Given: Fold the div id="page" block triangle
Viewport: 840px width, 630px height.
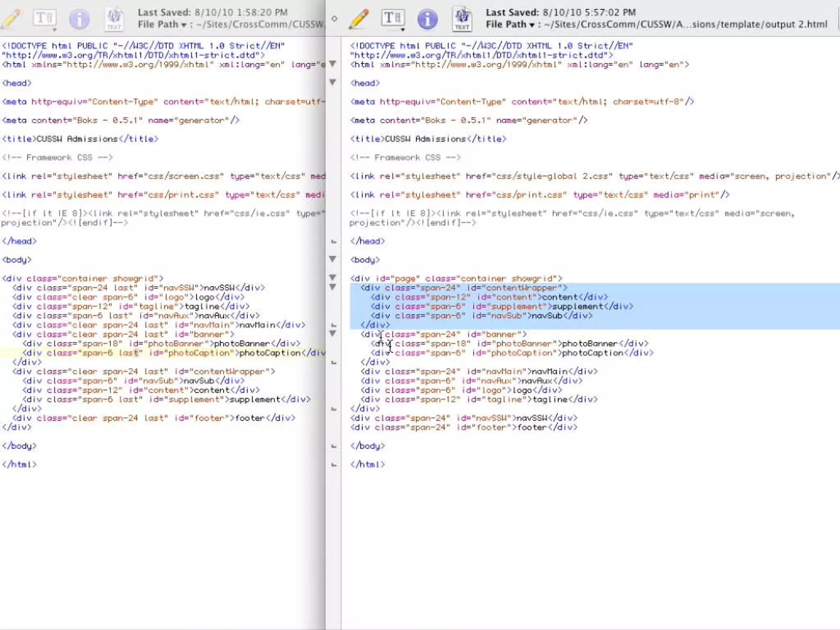Looking at the screenshot, I should pos(333,277).
